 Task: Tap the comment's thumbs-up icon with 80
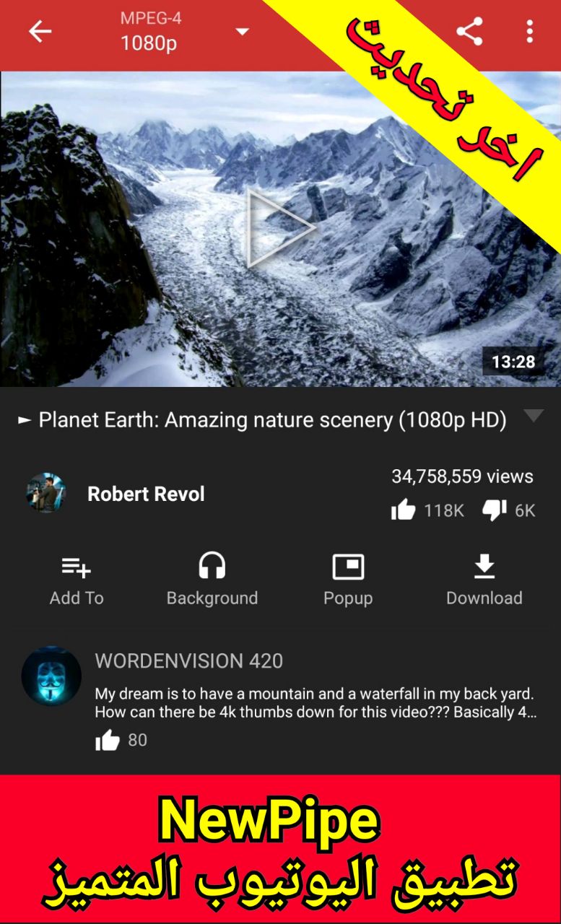[x=108, y=740]
